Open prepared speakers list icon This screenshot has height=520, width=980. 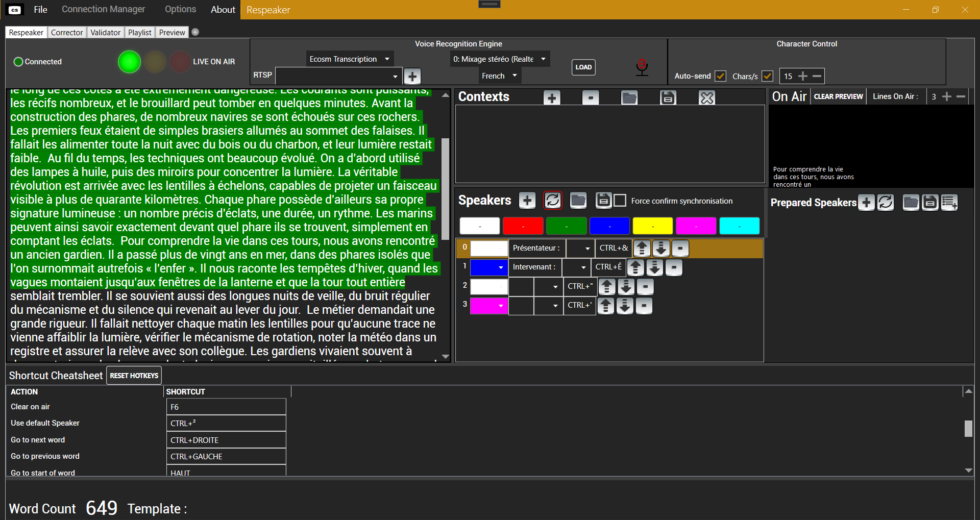click(x=949, y=203)
